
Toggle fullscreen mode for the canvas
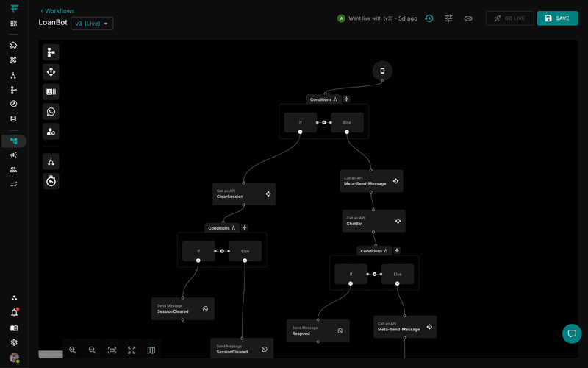tap(132, 350)
